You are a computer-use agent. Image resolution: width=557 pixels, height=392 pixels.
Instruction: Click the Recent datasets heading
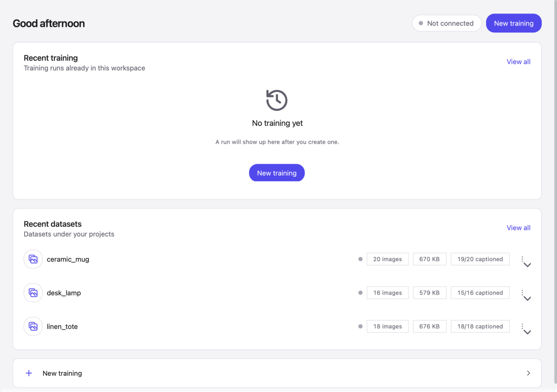click(x=52, y=224)
